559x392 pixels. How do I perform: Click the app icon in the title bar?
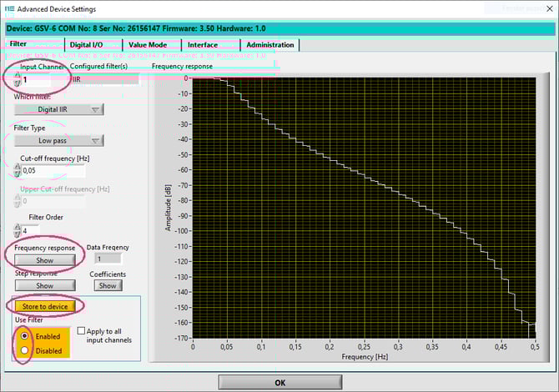[x=8, y=8]
